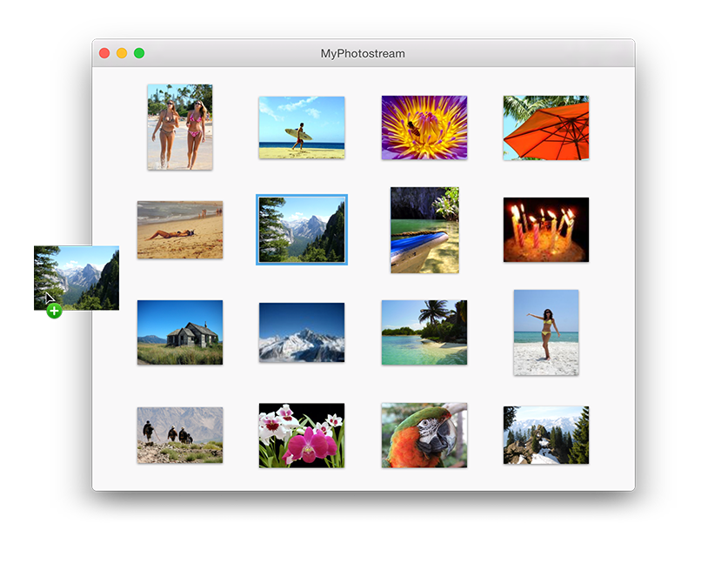Screen dimensions: 728x570
Task: Open the purple and yellow flower photo
Action: tap(424, 127)
